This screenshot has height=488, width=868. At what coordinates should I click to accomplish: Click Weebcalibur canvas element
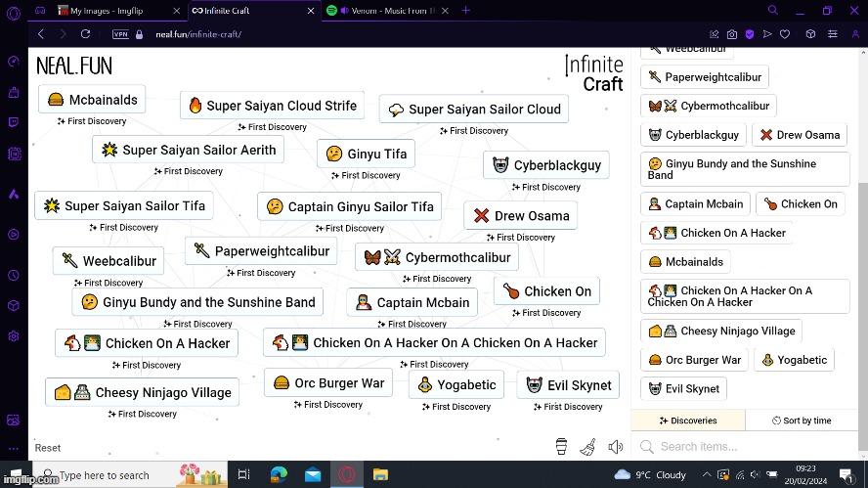(x=108, y=261)
